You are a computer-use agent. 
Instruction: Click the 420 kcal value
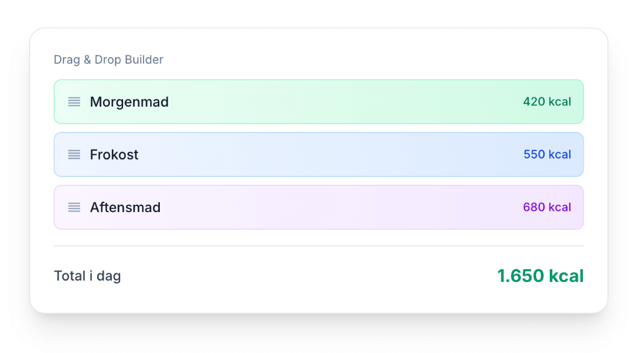click(x=546, y=102)
